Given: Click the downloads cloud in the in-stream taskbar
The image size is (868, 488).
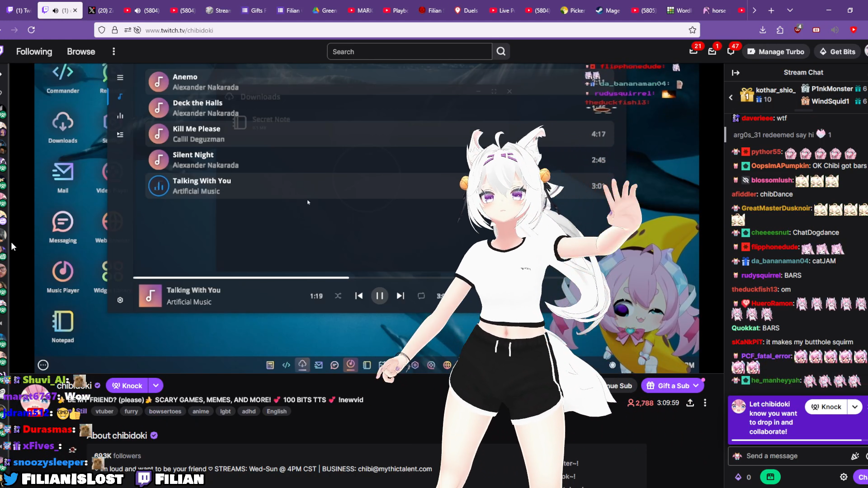Looking at the screenshot, I should click(302, 364).
